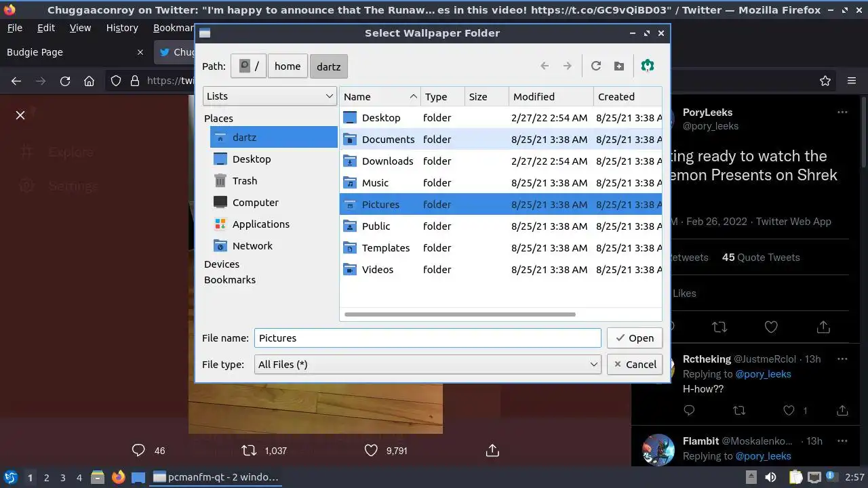
Task: Open the Firefox hamburger application menu
Action: coord(852,81)
